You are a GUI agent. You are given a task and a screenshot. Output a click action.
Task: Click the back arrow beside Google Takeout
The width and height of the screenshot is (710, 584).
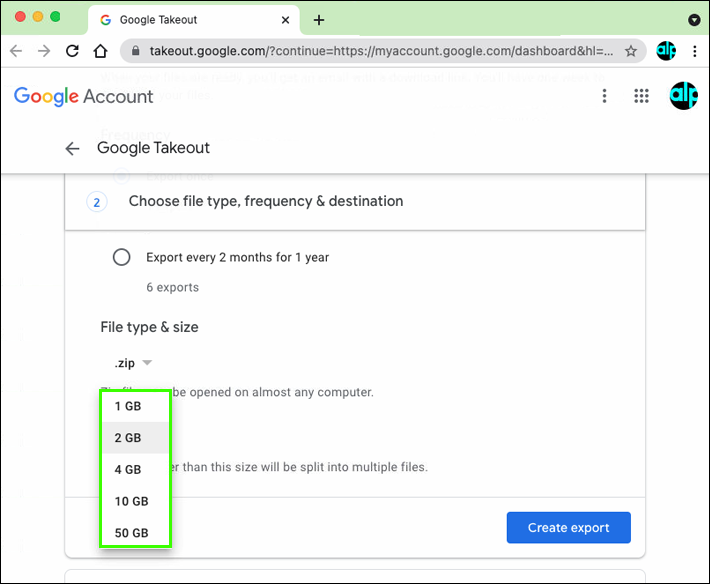[72, 148]
